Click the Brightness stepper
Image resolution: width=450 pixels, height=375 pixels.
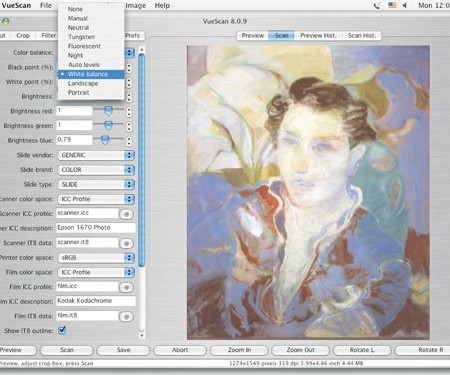point(129,97)
